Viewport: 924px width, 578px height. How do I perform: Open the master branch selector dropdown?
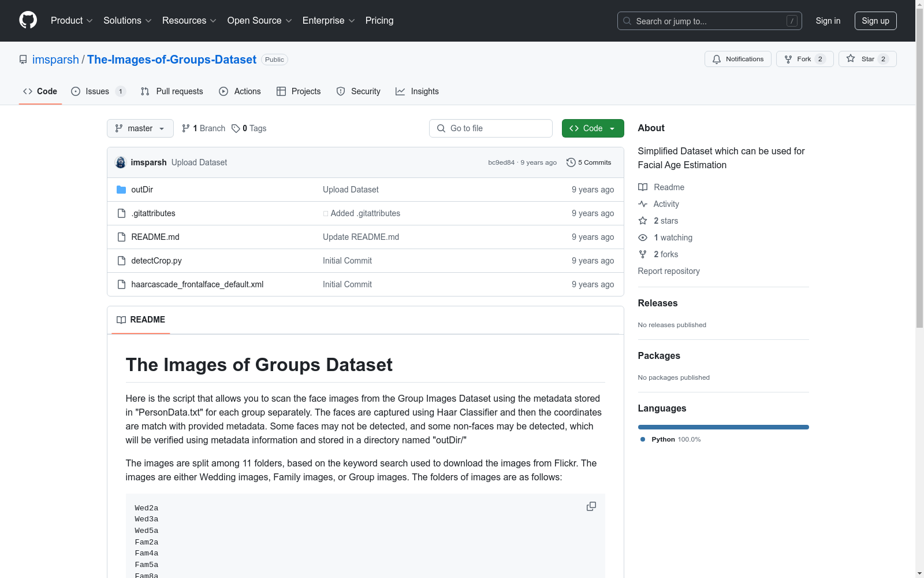[x=140, y=128]
